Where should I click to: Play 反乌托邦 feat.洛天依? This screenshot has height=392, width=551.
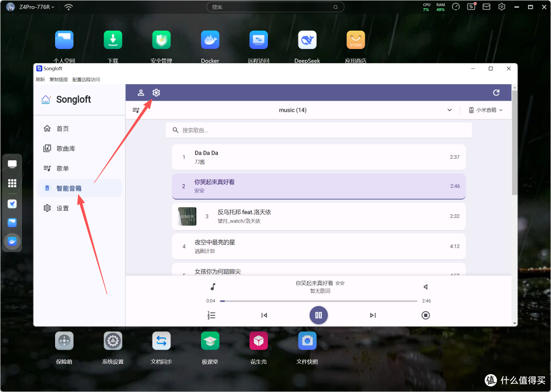319,216
